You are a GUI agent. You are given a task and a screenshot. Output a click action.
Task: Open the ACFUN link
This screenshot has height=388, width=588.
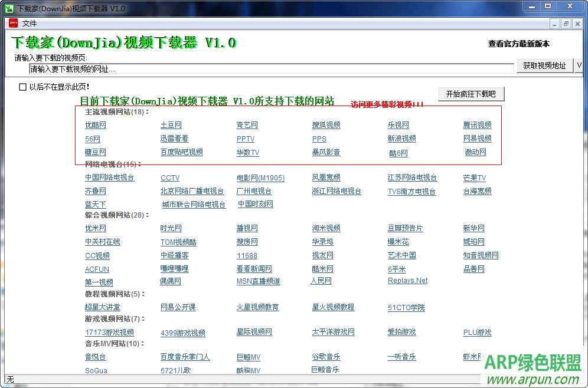point(96,269)
